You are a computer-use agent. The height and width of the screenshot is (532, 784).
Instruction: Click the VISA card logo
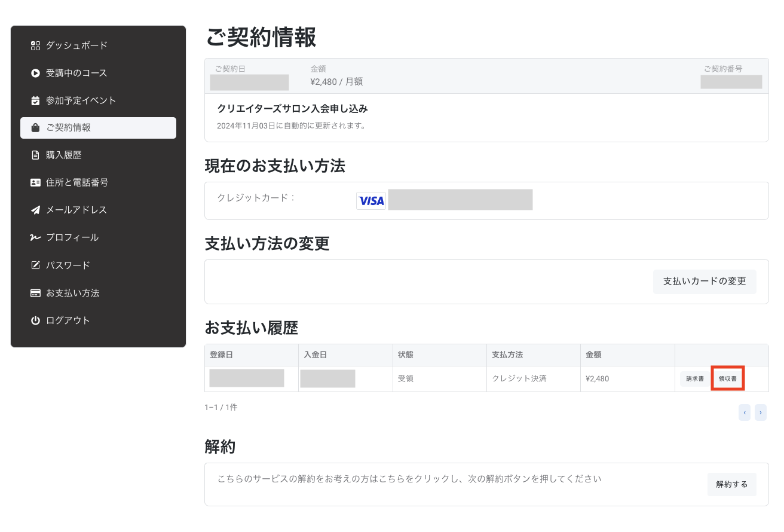(371, 201)
